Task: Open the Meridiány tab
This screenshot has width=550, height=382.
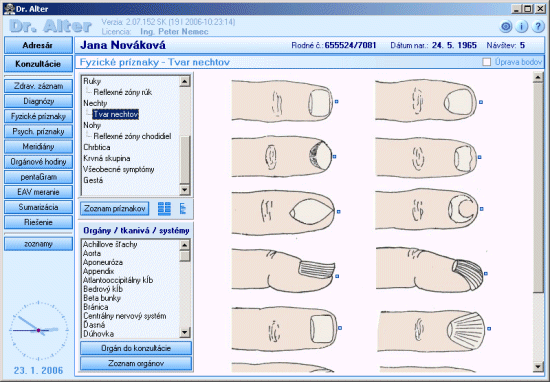Action: [38, 146]
